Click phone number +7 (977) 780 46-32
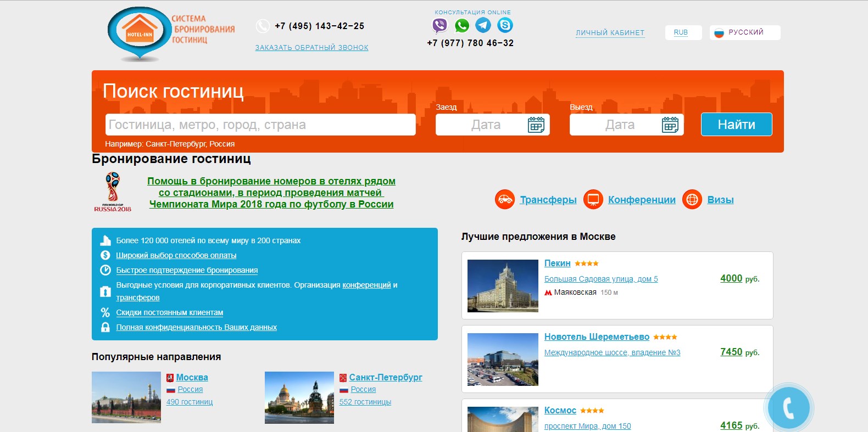This screenshot has height=432, width=868. click(x=470, y=43)
